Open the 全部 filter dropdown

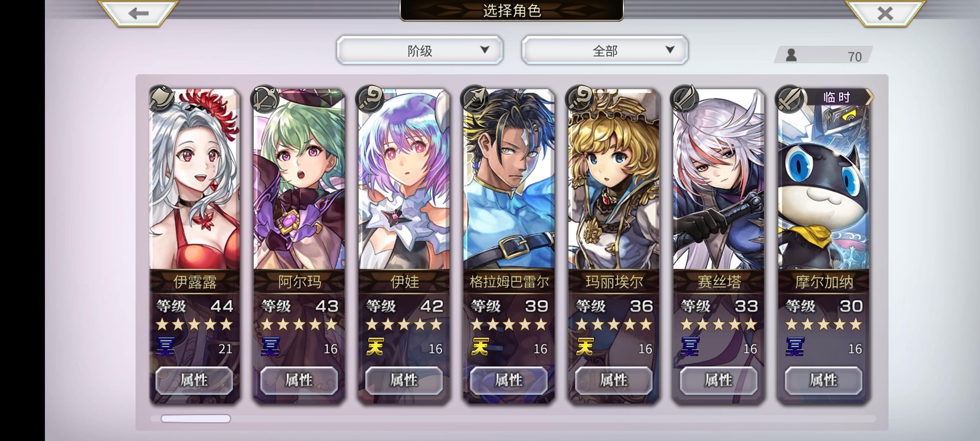tap(605, 50)
